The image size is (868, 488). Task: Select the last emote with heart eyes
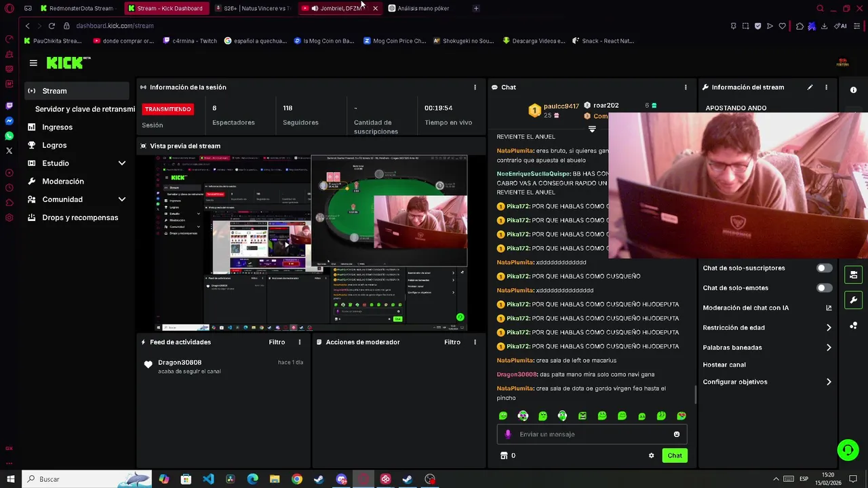click(682, 415)
